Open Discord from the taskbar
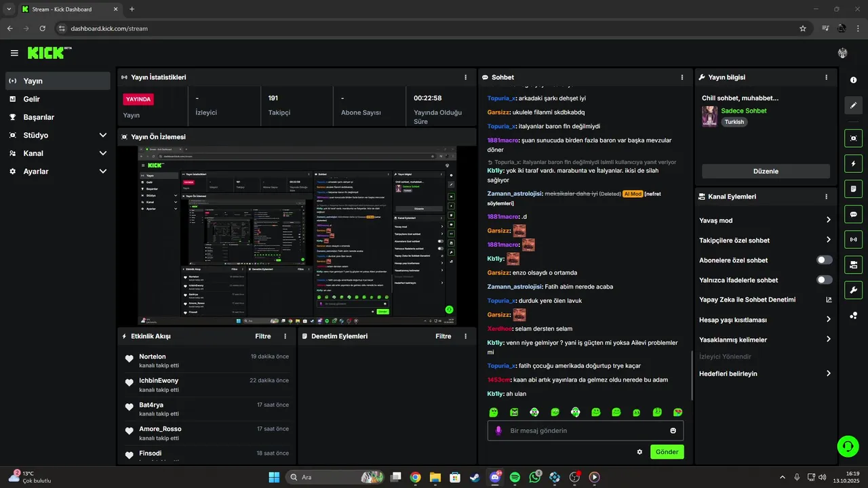Viewport: 868px width, 488px height. click(x=494, y=477)
